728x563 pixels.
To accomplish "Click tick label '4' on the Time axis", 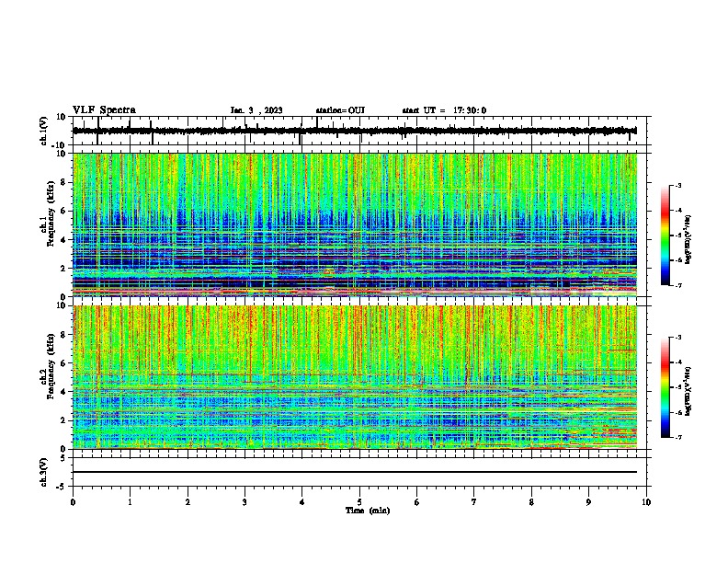I will tap(302, 502).
